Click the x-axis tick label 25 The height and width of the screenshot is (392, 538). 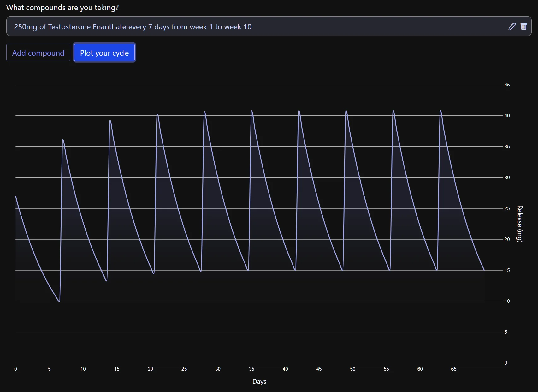pos(184,369)
